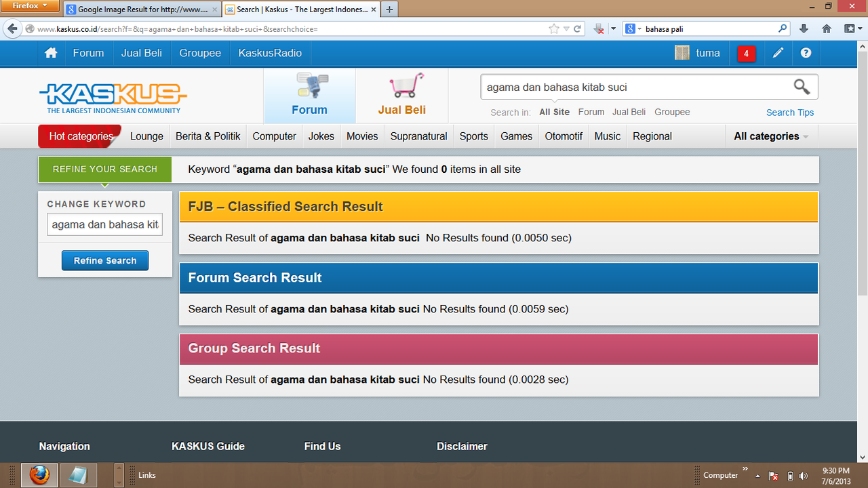Open the Google search engine selector dropdown
The width and height of the screenshot is (868, 488).
coord(633,29)
